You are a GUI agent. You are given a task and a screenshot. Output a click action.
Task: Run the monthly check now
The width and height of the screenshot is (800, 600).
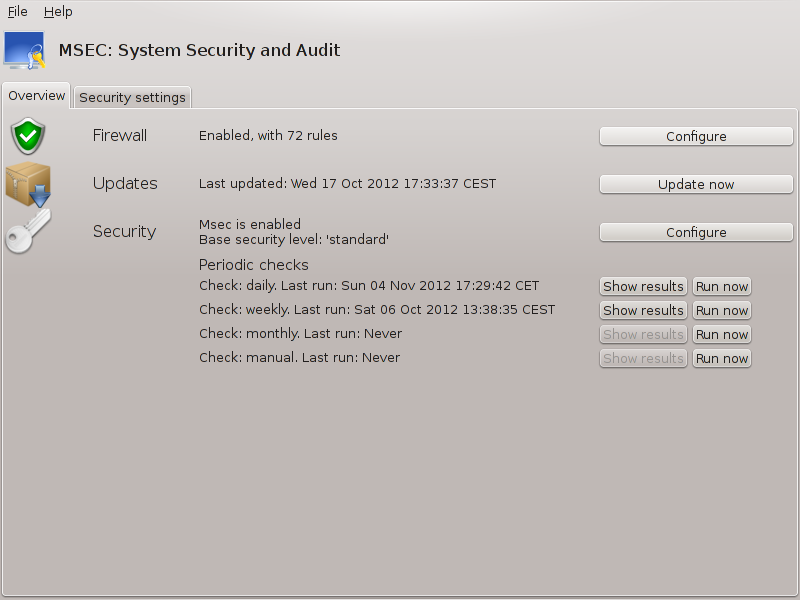pos(722,334)
